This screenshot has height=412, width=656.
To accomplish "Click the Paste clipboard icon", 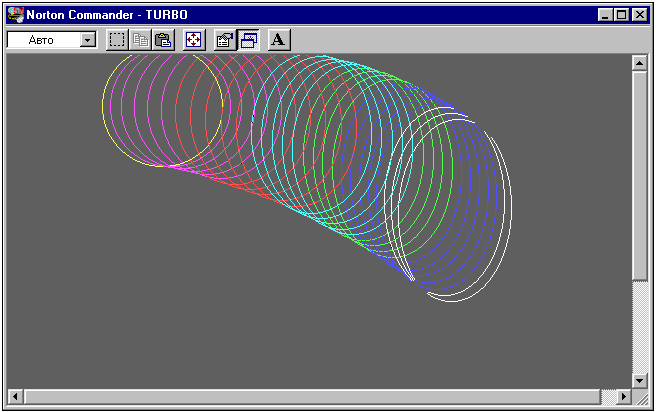I will tap(163, 40).
